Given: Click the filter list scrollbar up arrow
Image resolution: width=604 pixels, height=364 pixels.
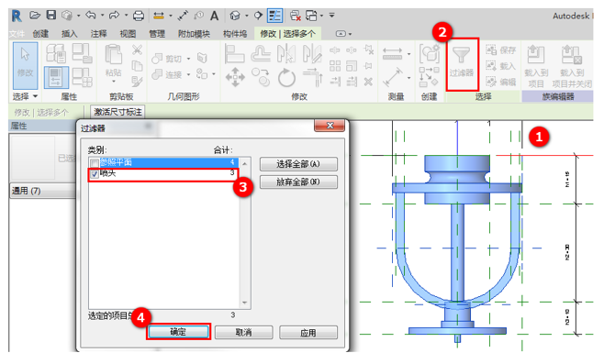Looking at the screenshot, I should [244, 164].
